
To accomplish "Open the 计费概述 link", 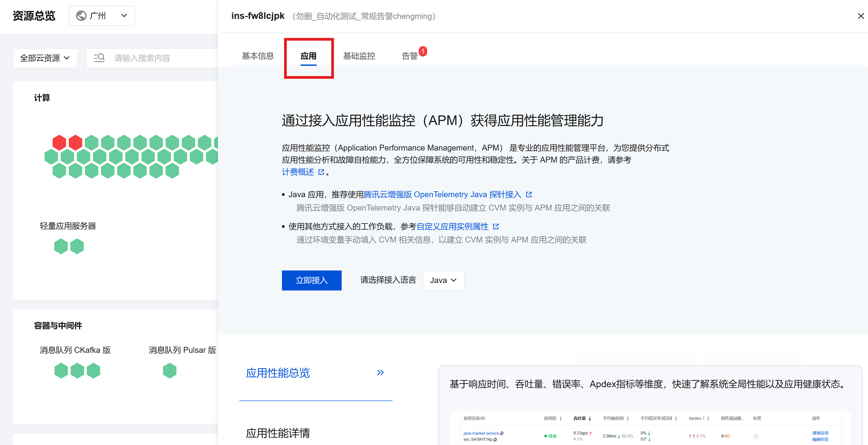I will coord(297,172).
